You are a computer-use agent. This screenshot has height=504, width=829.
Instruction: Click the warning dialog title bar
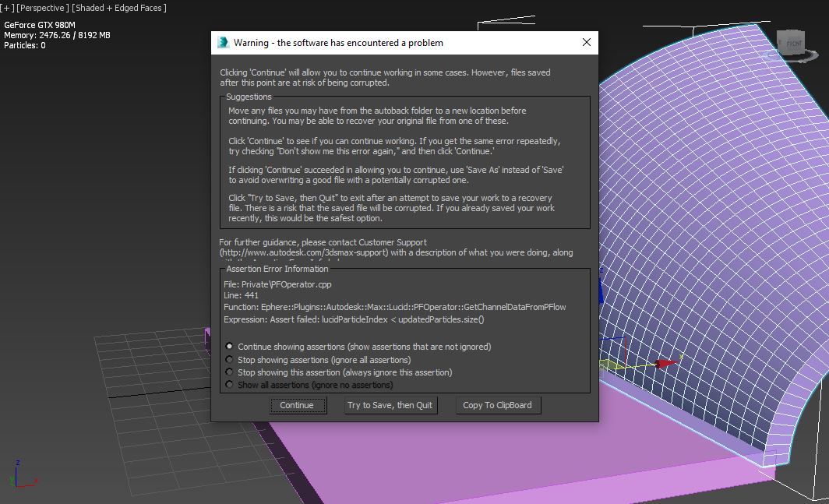[x=405, y=43]
